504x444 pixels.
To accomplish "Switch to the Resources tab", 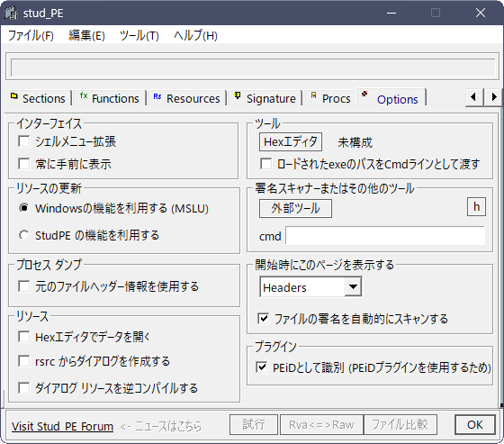I will pyautogui.click(x=187, y=98).
